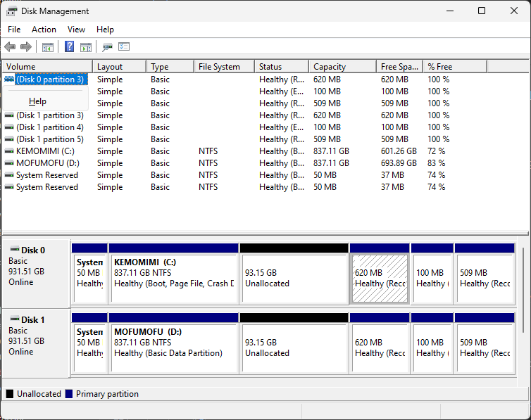Click the Disk 1 label panel
This screenshot has width=531, height=420.
(36, 336)
